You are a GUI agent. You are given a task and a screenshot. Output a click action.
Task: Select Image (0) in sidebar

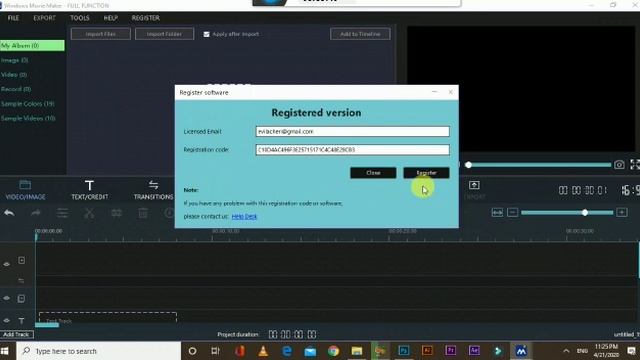tap(15, 60)
